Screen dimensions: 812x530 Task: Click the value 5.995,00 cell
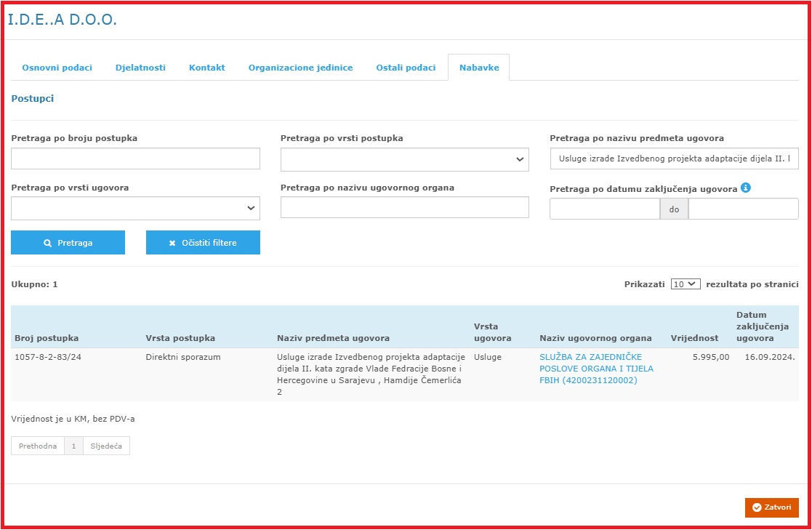point(711,357)
